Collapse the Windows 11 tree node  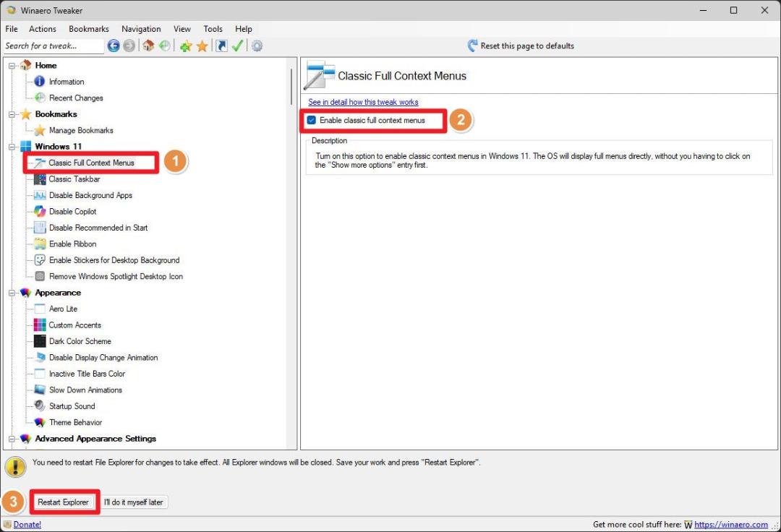[x=12, y=147]
